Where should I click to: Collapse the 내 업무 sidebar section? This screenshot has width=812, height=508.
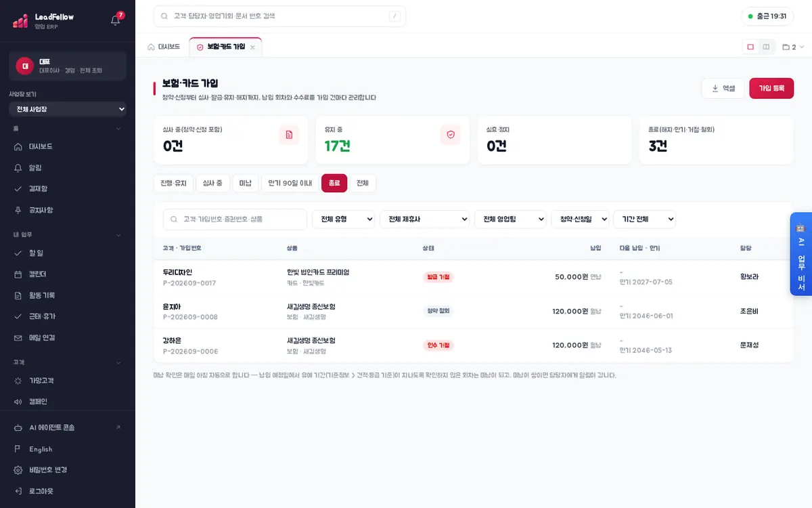[68, 235]
